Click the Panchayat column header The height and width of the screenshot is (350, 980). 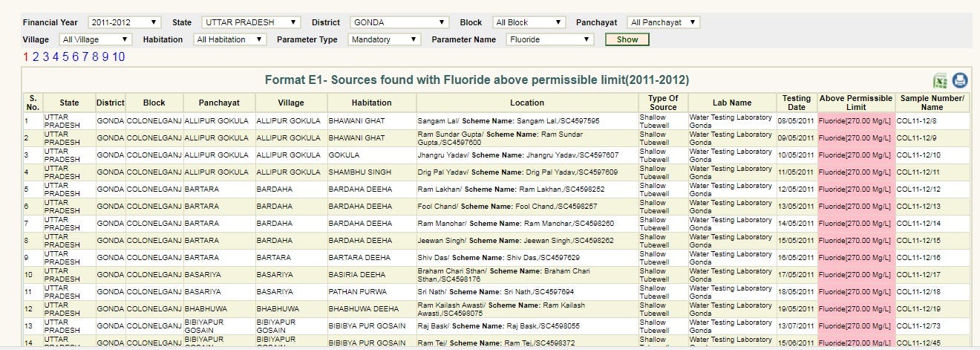pos(218,103)
